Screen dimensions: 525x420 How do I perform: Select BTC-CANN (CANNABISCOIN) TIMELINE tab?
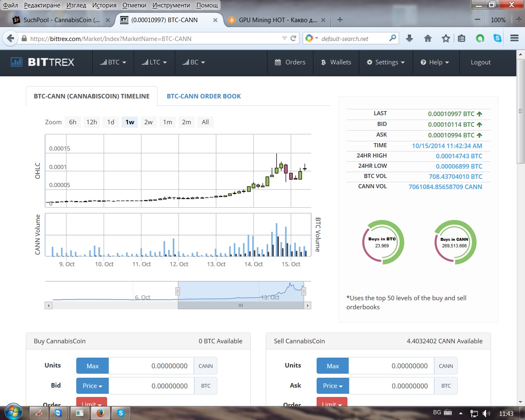click(x=91, y=96)
